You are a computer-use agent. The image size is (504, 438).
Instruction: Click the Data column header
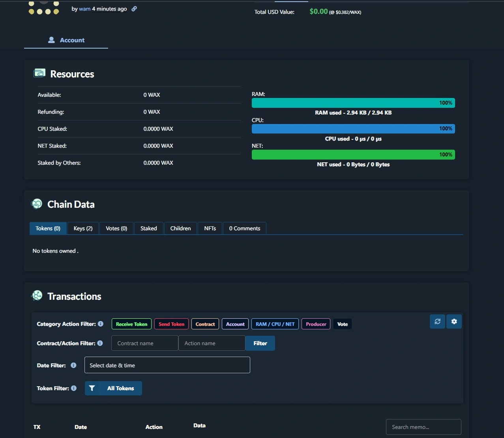coord(199,425)
